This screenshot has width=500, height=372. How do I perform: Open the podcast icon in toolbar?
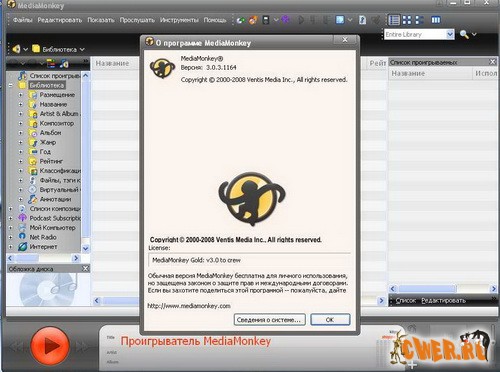click(x=285, y=20)
